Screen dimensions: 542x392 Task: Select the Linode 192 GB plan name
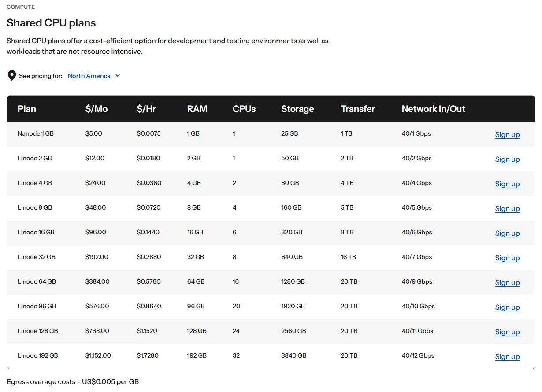(x=38, y=355)
